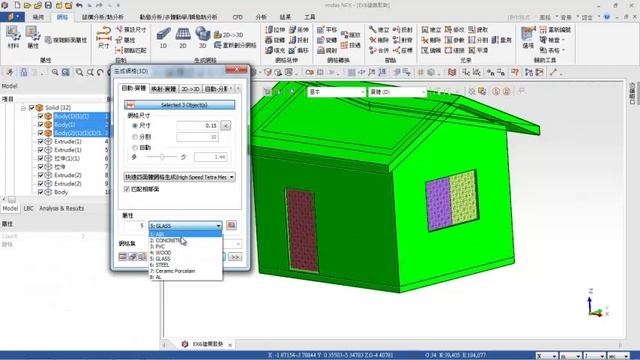The height and width of the screenshot is (360, 640).
Task: Select the 分割 division radio button
Action: tap(135, 137)
